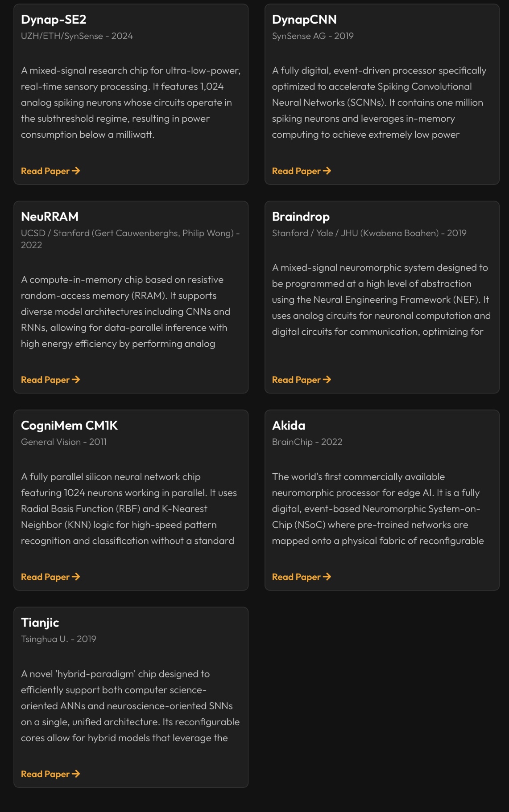
Task: Click the arrow icon in the Braindrop card
Action: pyautogui.click(x=327, y=379)
